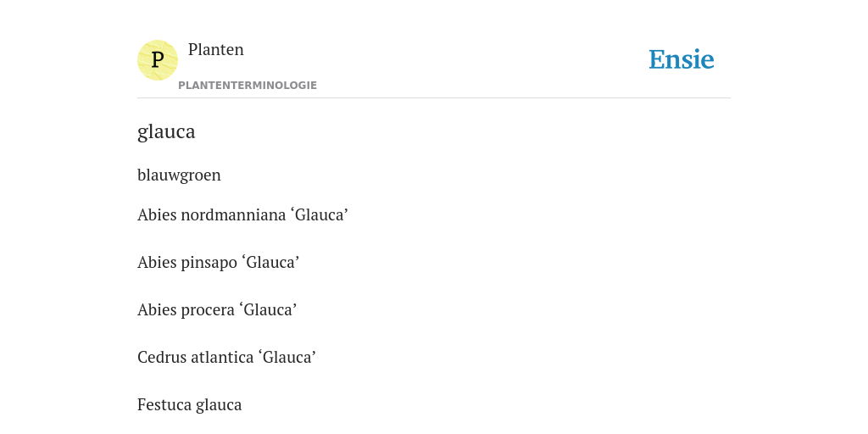Click the word Festuca
This screenshot has height=434, width=868.
(x=164, y=404)
